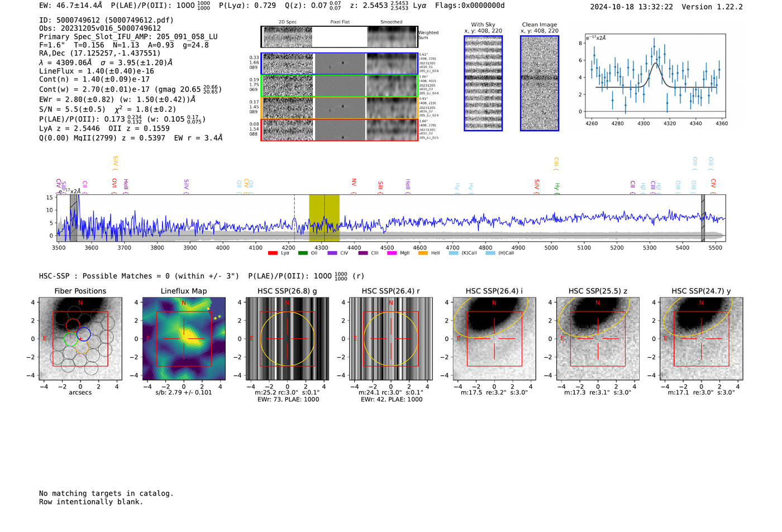Click the Lyα red legend swatch

pos(273,253)
